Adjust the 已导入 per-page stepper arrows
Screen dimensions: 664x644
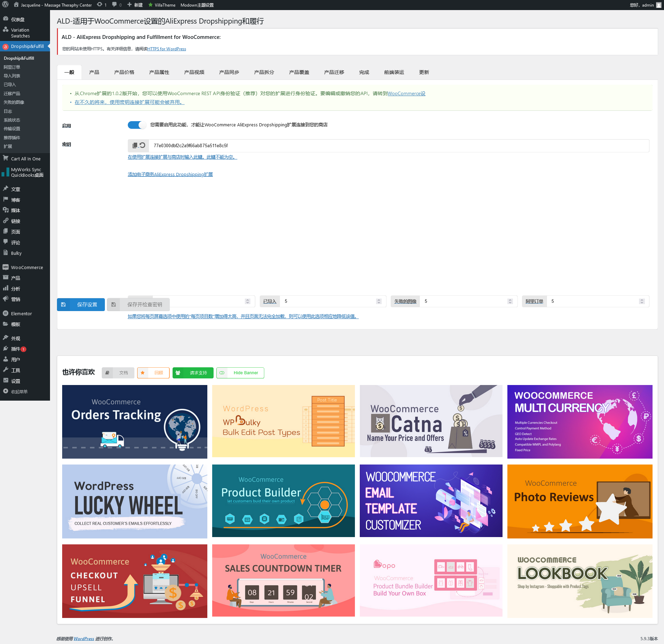pos(379,301)
